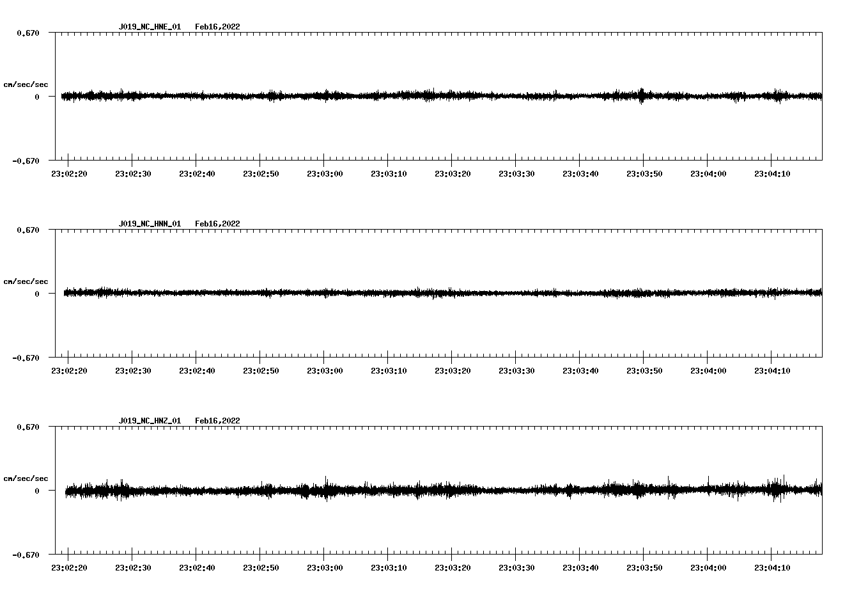
Task: Click the zero baseline label on HNN axis
Action: pyautogui.click(x=37, y=294)
